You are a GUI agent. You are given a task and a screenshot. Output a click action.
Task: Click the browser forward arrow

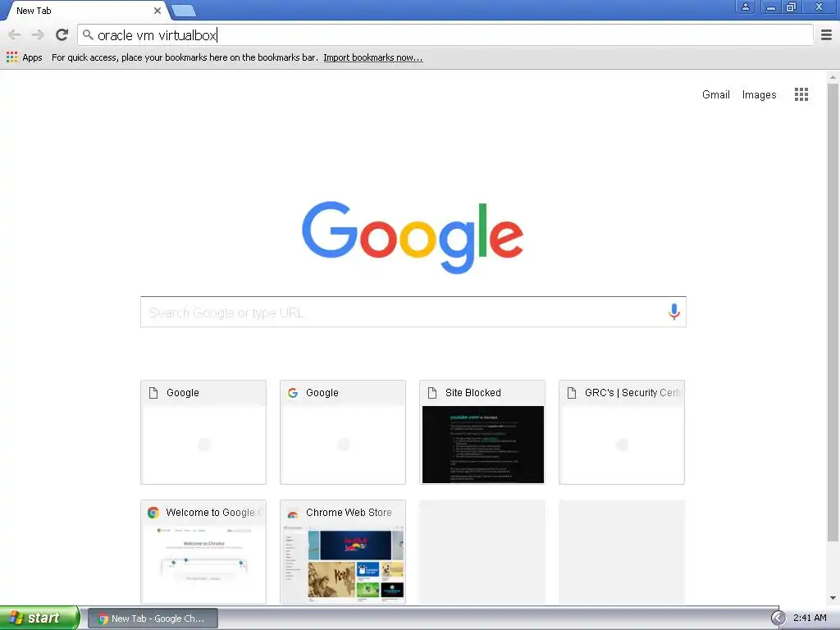[38, 35]
